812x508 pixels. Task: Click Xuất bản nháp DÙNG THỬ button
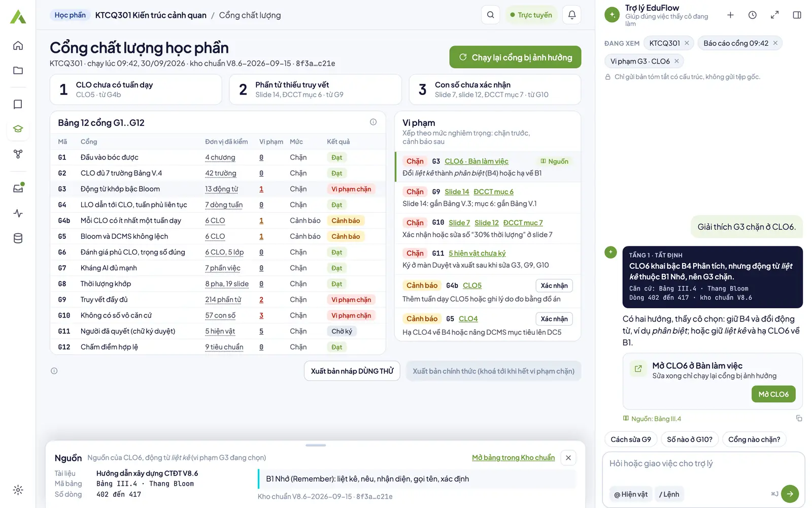click(x=352, y=371)
